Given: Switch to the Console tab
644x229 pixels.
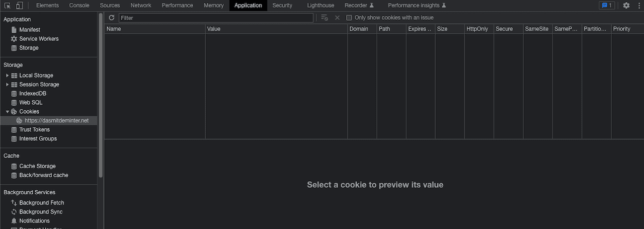Looking at the screenshot, I should click(x=79, y=6).
